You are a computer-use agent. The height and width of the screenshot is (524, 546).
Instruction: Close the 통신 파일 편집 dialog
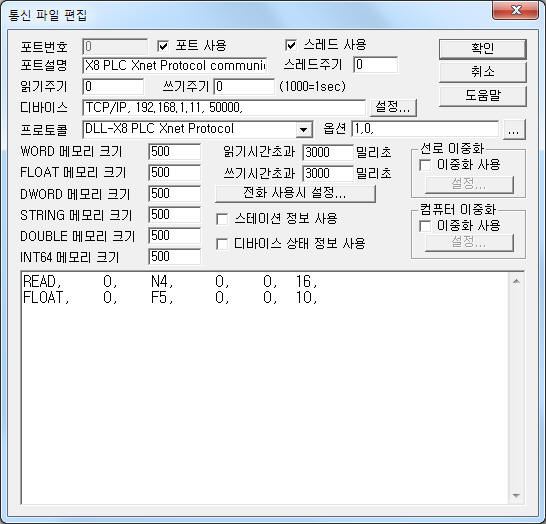(515, 10)
